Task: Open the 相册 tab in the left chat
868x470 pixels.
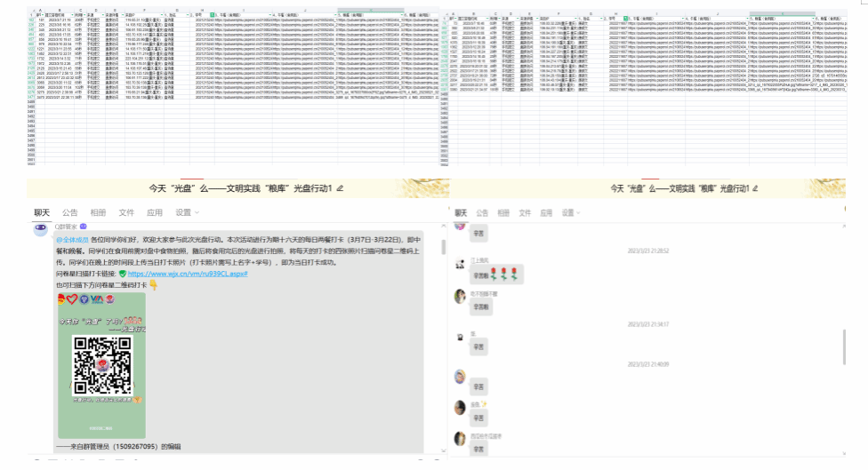Action: [98, 213]
